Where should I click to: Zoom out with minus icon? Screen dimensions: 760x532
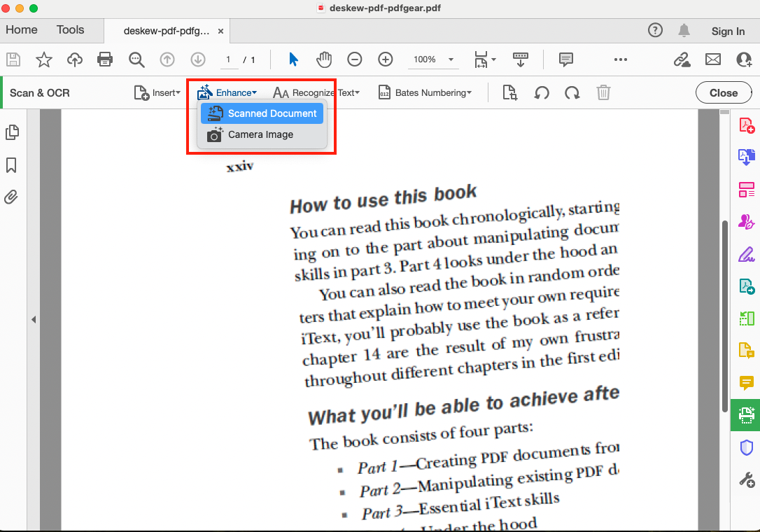pos(355,59)
